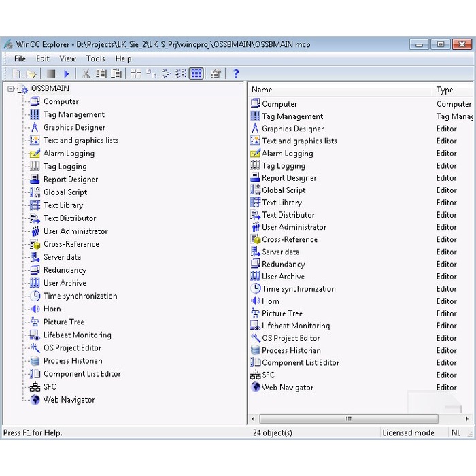
Task: Click the Open project folder icon
Action: 31,73
